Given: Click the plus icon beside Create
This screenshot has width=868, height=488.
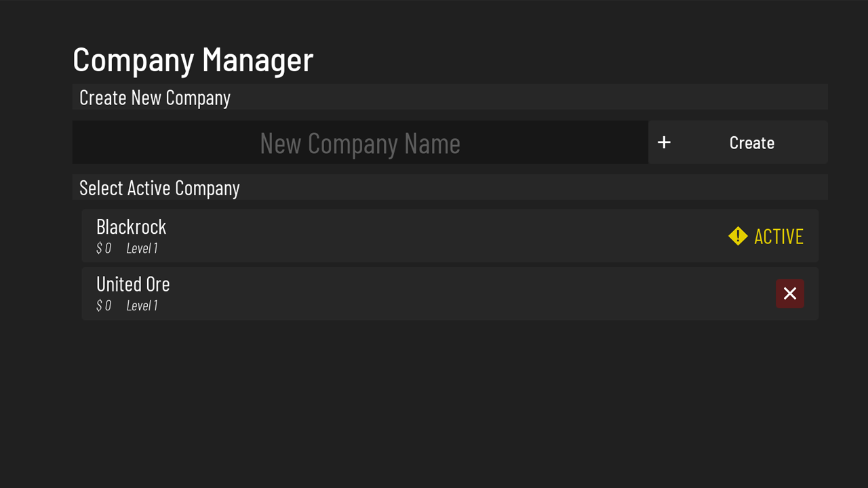Looking at the screenshot, I should pyautogui.click(x=664, y=142).
